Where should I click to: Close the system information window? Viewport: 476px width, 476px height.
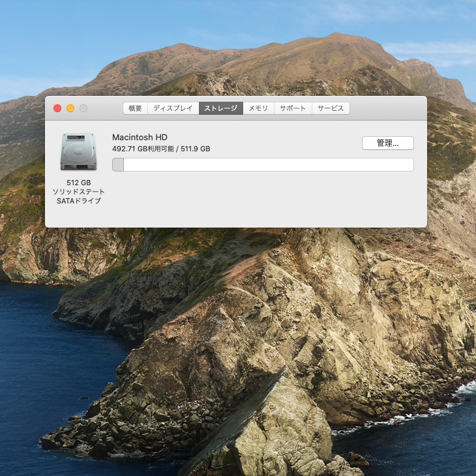[57, 108]
